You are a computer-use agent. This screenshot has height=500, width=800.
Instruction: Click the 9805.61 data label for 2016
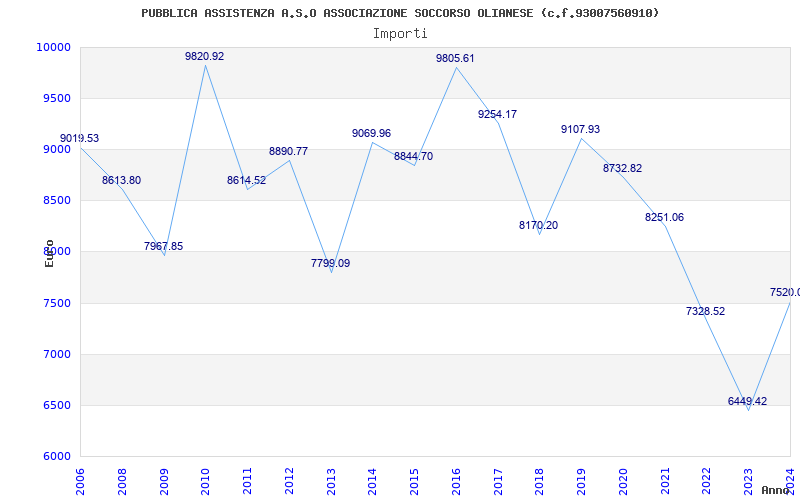pos(455,59)
